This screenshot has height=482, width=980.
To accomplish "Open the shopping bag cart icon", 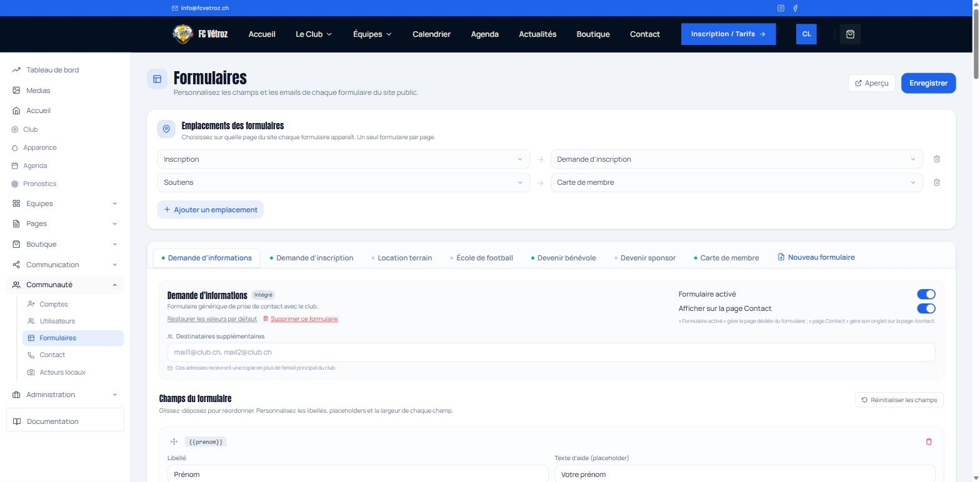I will click(x=850, y=34).
